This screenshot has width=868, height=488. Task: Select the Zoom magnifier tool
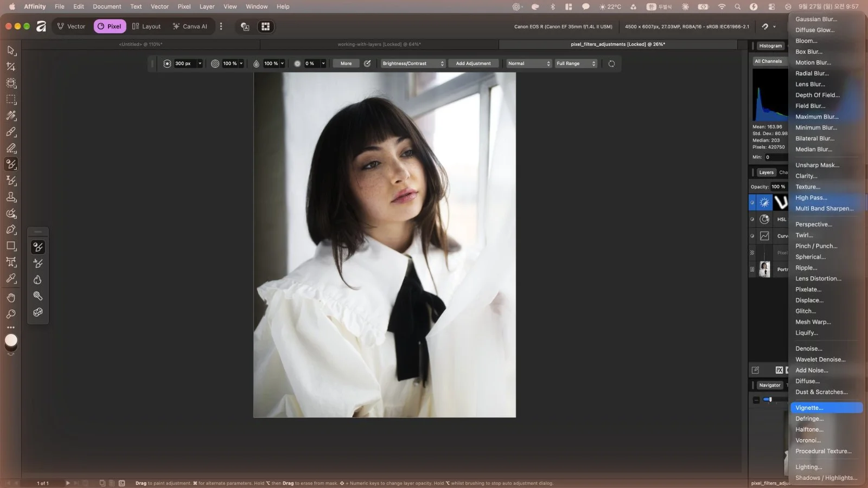11,314
